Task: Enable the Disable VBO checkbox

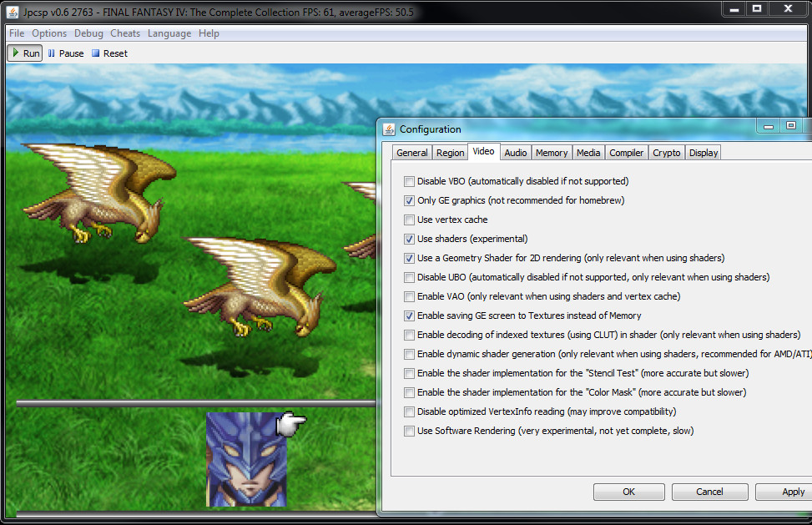Action: coord(409,181)
